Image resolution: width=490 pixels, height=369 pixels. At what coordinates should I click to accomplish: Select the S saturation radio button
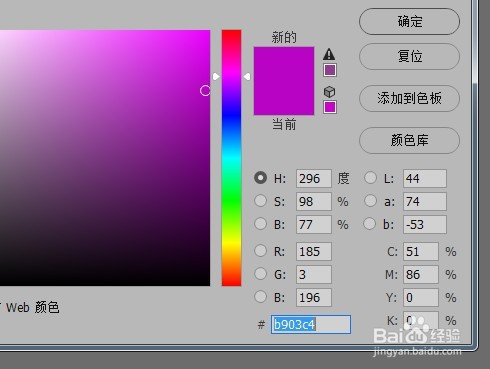(x=260, y=201)
